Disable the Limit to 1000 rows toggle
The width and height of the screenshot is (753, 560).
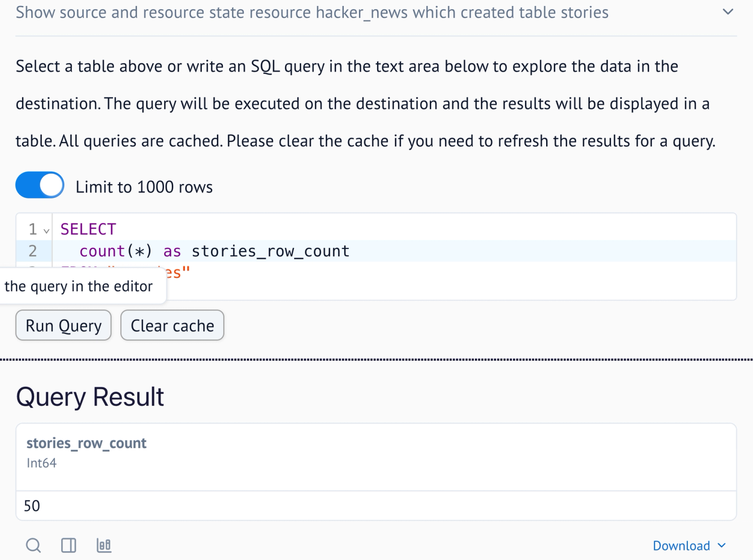pos(40,185)
